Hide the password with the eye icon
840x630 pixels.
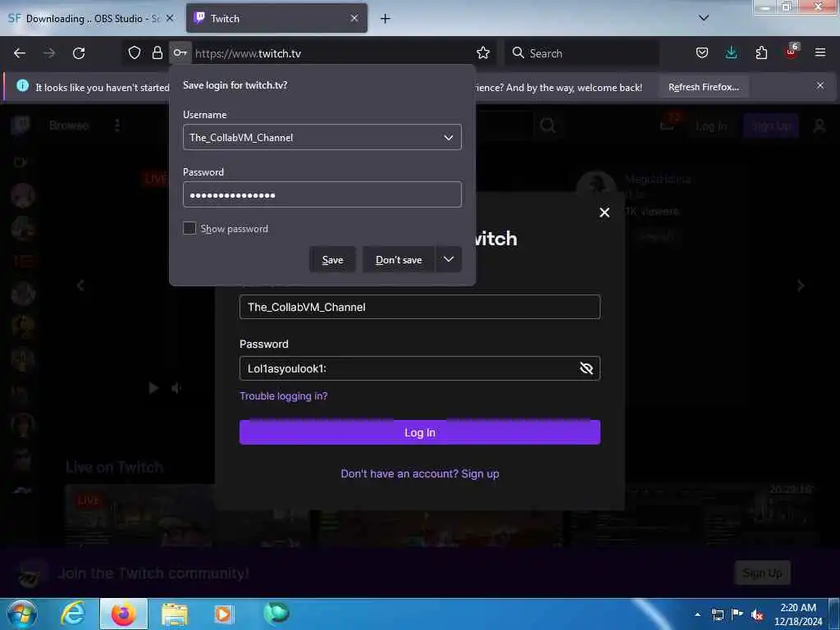click(587, 368)
